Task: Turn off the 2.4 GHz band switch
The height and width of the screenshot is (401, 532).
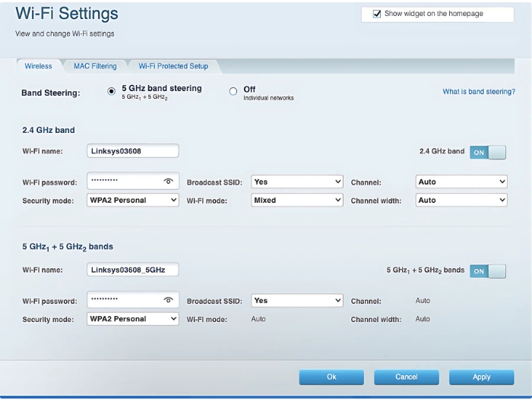Action: pos(488,152)
